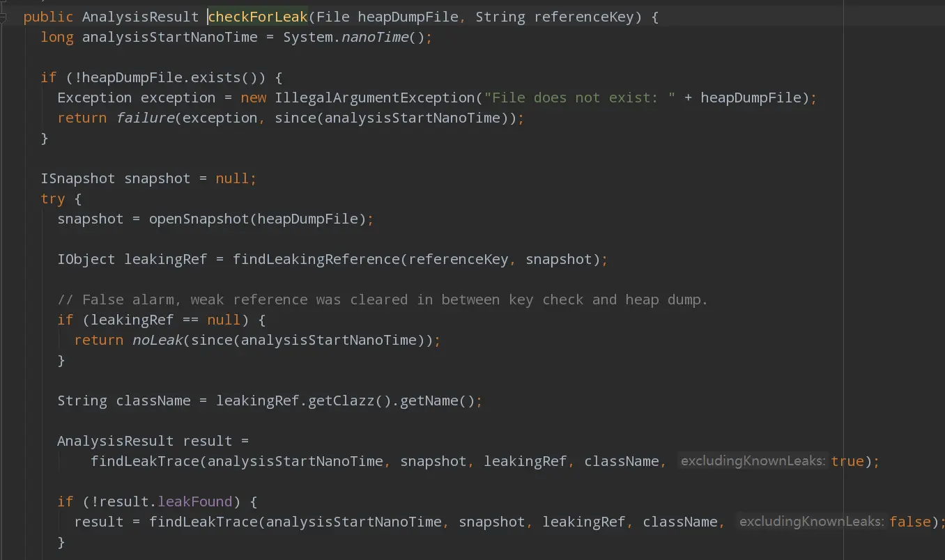Image resolution: width=945 pixels, height=560 pixels.
Task: Click 'new' keyword before IllegalArgumentException
Action: 254,98
